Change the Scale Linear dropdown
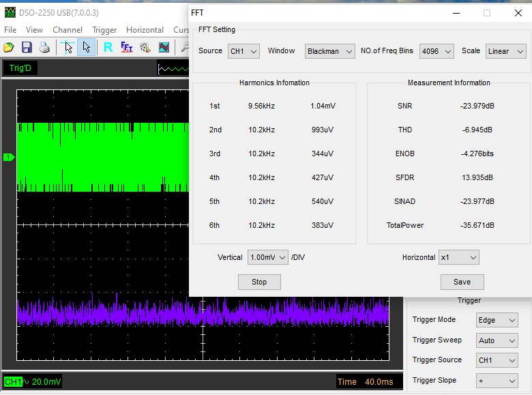This screenshot has height=395, width=532. (x=505, y=51)
